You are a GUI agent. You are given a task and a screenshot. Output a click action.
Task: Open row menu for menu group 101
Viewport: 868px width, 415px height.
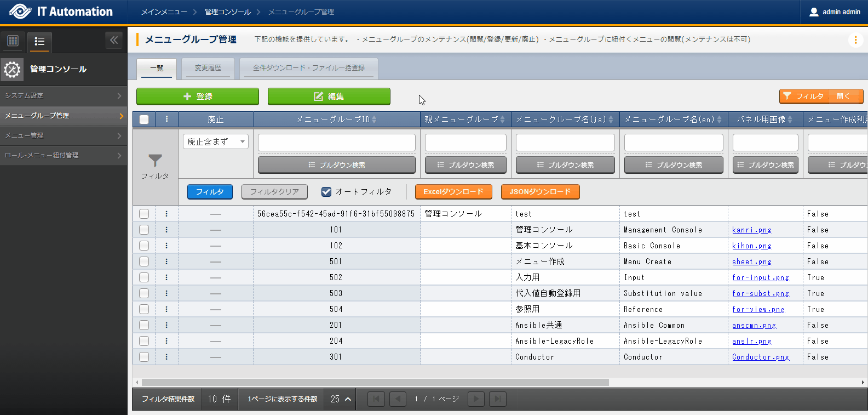coord(166,230)
